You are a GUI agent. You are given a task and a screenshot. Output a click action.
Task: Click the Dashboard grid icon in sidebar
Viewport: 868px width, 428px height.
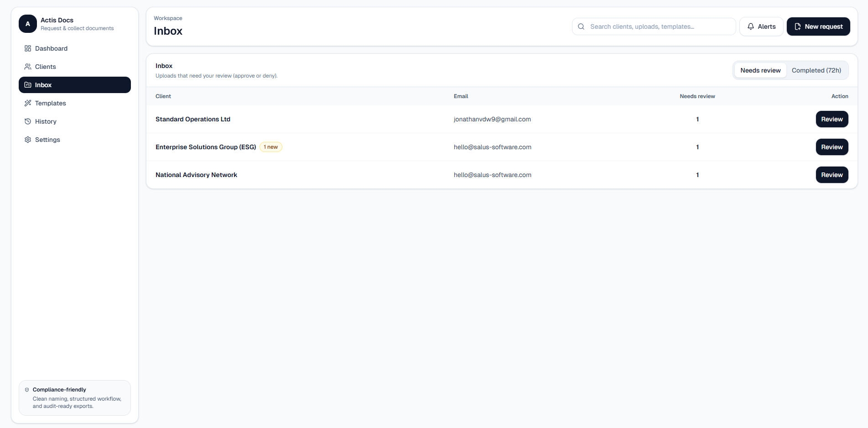pyautogui.click(x=28, y=48)
